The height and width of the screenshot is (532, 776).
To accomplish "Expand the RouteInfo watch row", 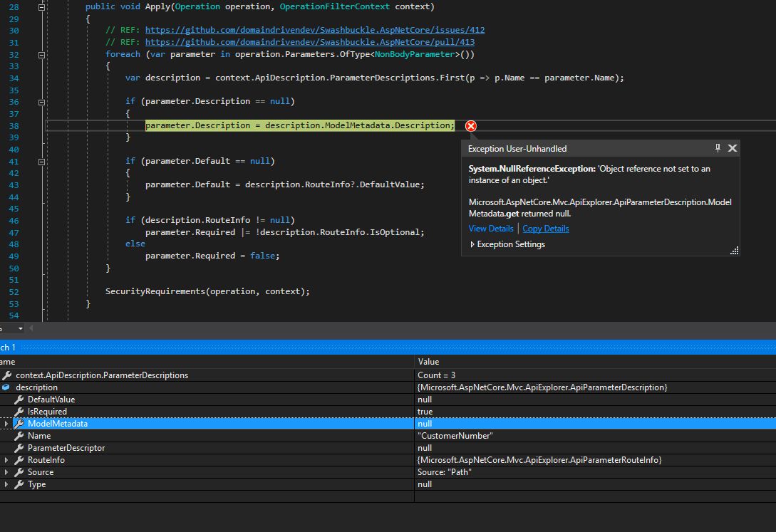I will (6, 460).
